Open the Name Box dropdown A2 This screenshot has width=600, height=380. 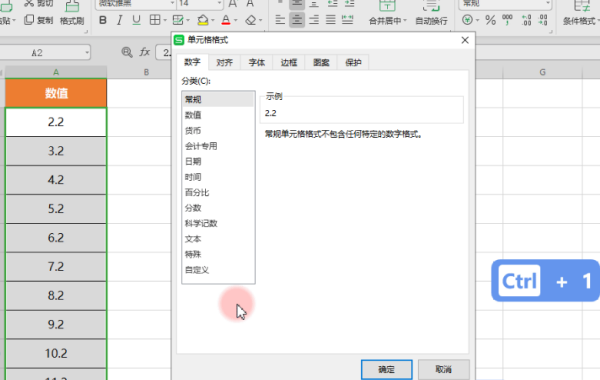pos(87,52)
